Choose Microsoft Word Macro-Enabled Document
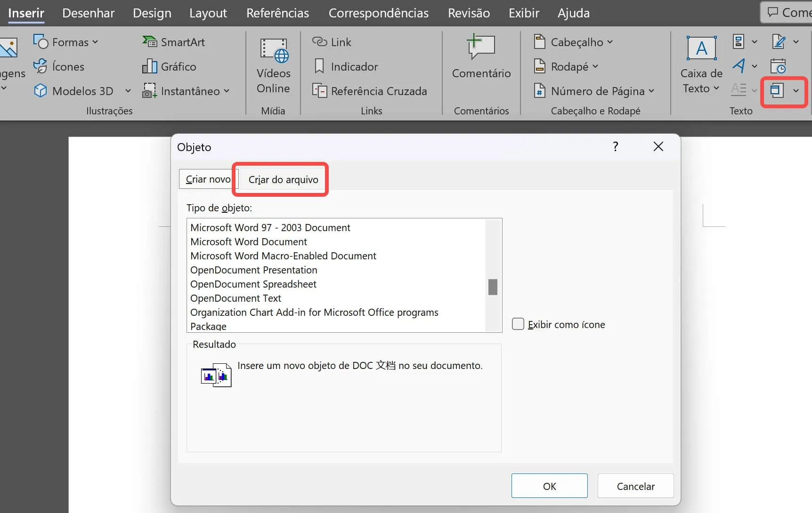 point(283,256)
